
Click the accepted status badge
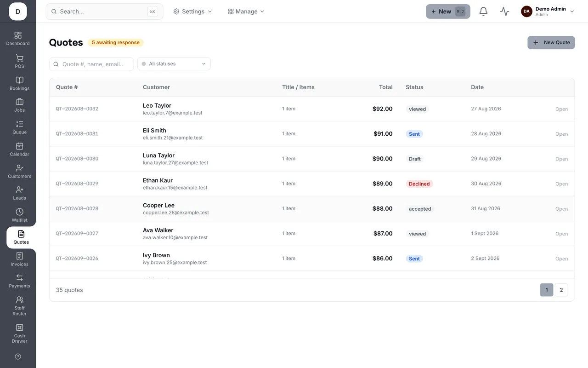(420, 209)
